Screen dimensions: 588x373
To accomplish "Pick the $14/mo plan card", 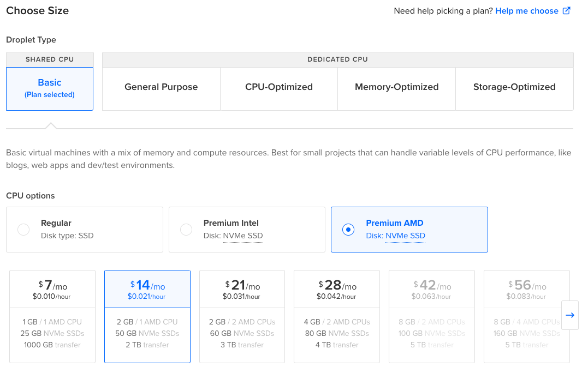I will pos(147,316).
